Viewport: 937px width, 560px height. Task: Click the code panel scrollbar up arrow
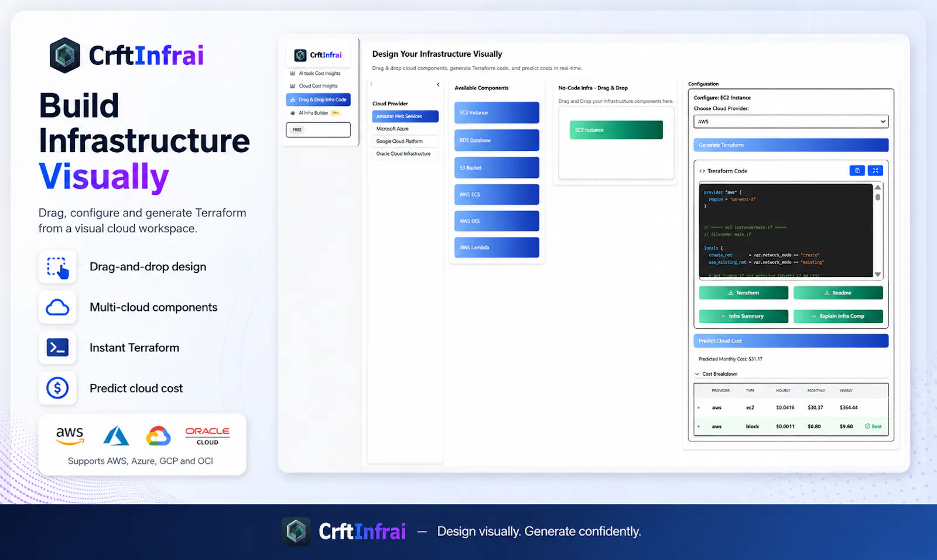(878, 187)
